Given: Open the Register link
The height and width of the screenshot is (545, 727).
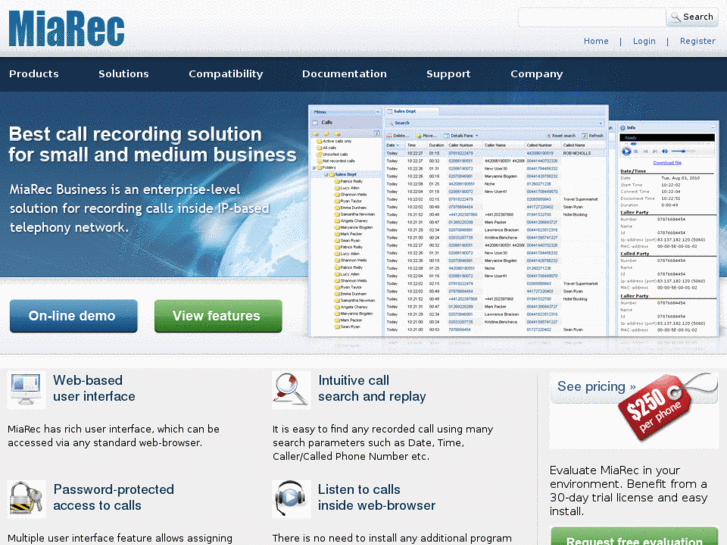Looking at the screenshot, I should pyautogui.click(x=697, y=41).
